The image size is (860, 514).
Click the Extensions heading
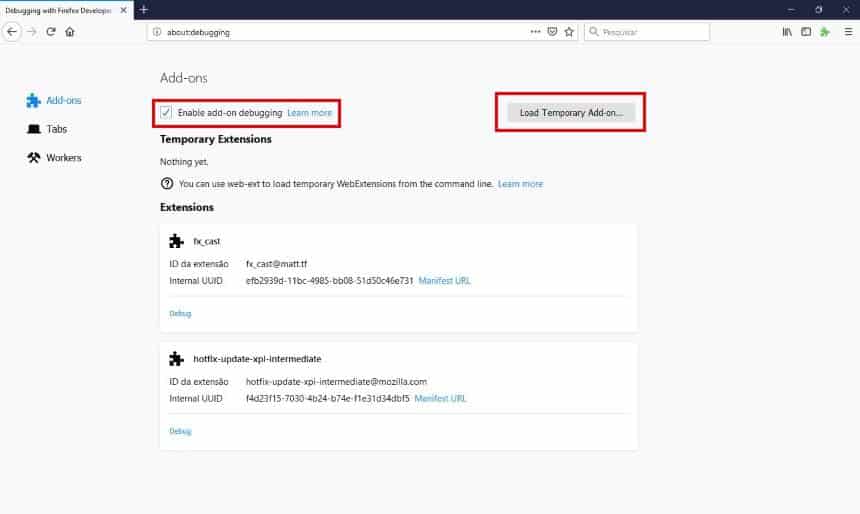[x=186, y=207]
